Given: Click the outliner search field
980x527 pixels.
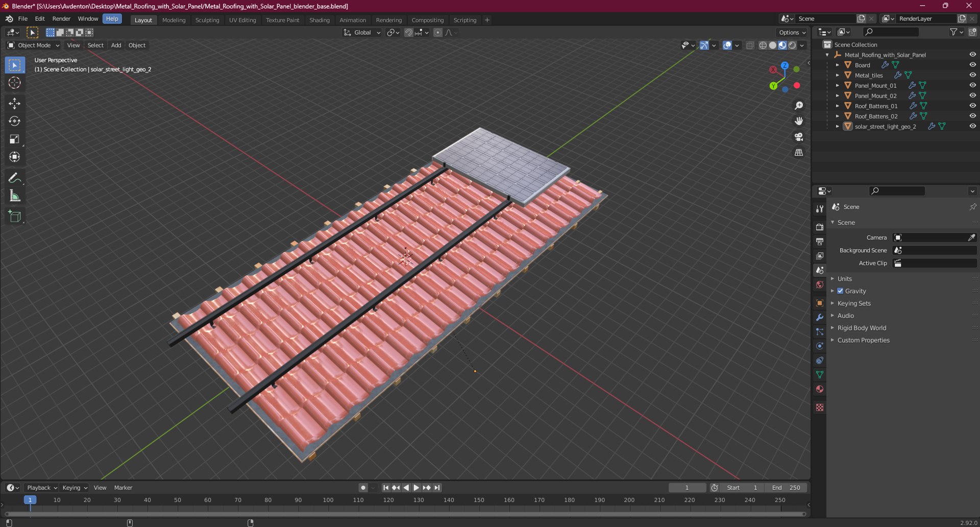Looking at the screenshot, I should click(891, 32).
